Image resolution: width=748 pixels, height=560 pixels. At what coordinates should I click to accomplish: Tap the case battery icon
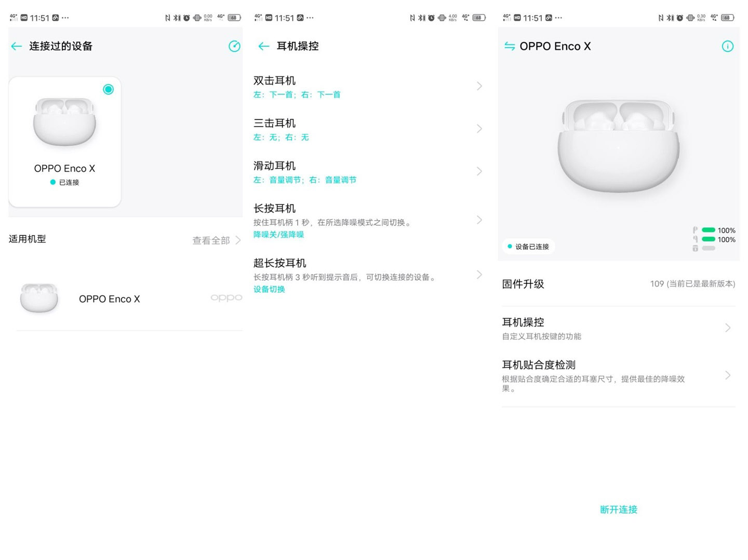[x=695, y=249]
